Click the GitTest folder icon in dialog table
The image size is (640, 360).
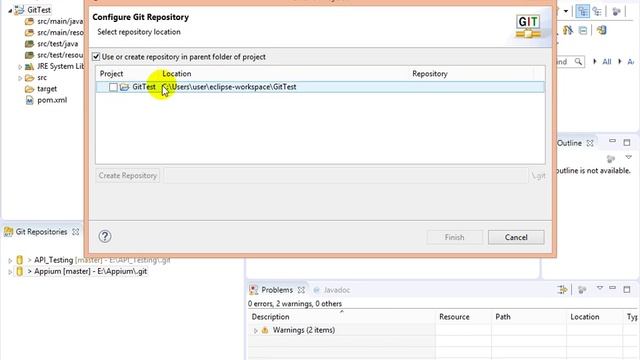(x=124, y=87)
